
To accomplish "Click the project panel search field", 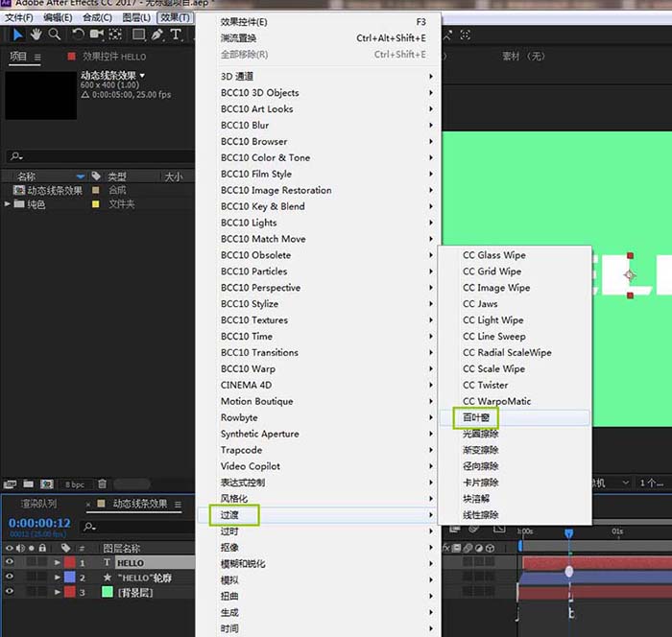I will tap(101, 156).
